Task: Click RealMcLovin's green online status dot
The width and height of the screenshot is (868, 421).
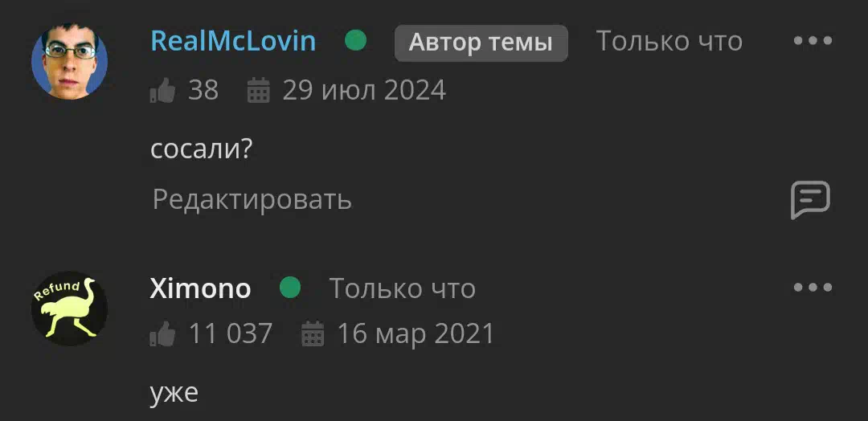Action: click(x=355, y=40)
